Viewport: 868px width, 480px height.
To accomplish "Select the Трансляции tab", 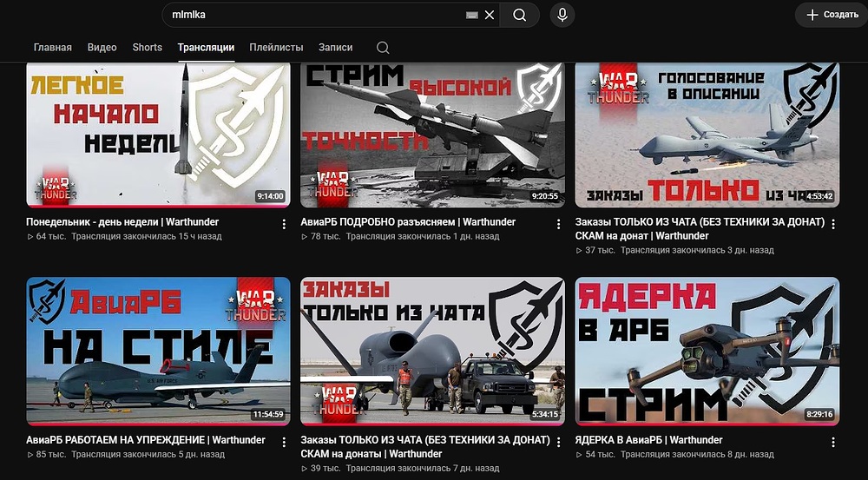I will tap(206, 48).
